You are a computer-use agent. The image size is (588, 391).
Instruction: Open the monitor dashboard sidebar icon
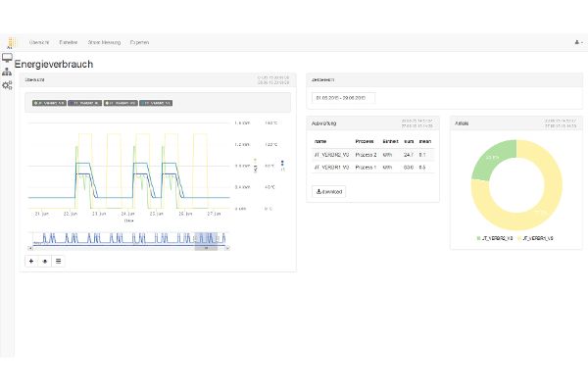tap(7, 58)
